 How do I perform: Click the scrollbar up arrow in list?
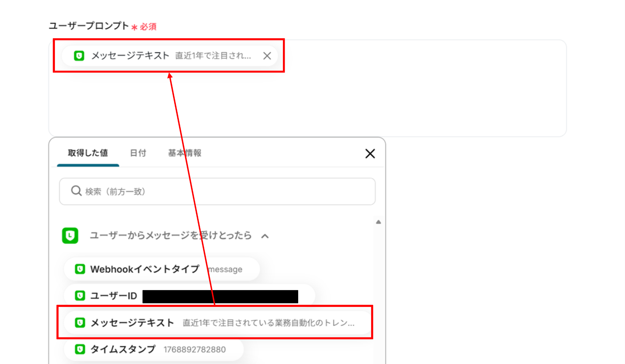tap(378, 222)
